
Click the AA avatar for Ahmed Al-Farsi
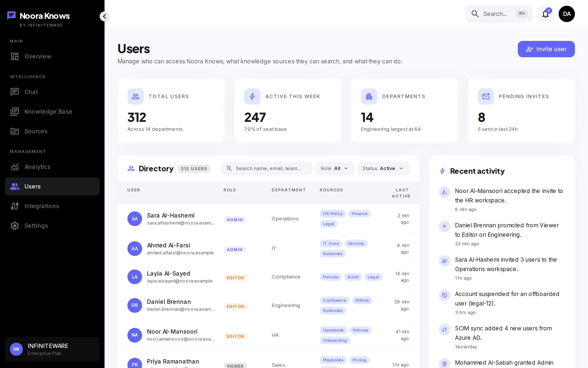(x=135, y=248)
